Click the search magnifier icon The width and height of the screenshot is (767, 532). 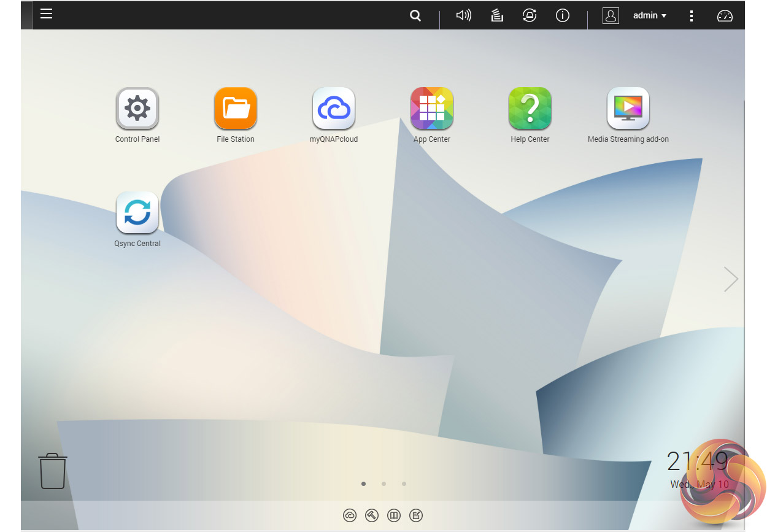(x=415, y=16)
